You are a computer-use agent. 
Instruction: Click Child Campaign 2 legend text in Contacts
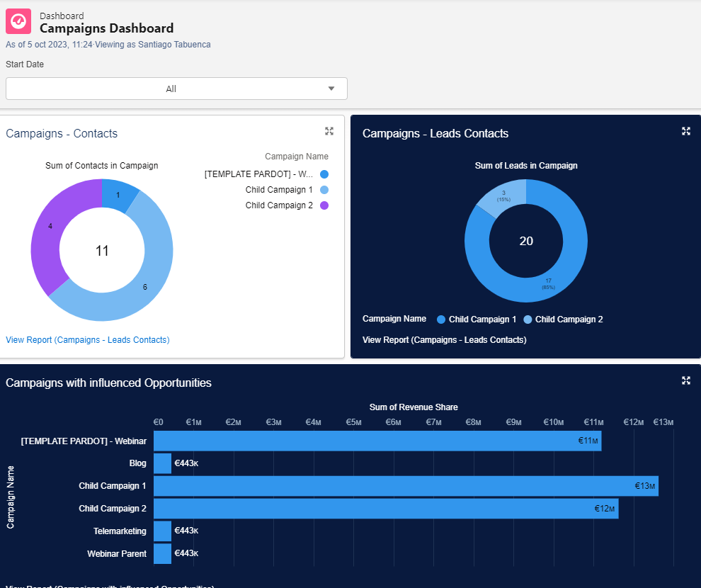click(279, 205)
